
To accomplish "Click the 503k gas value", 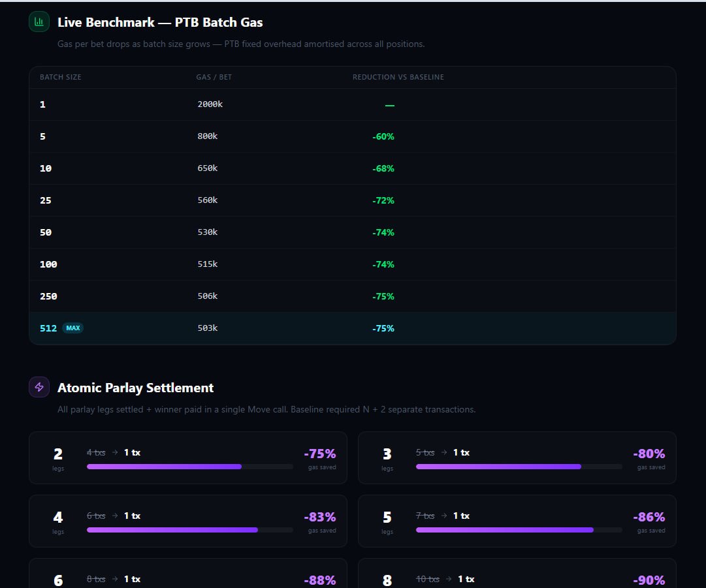I will (x=207, y=328).
